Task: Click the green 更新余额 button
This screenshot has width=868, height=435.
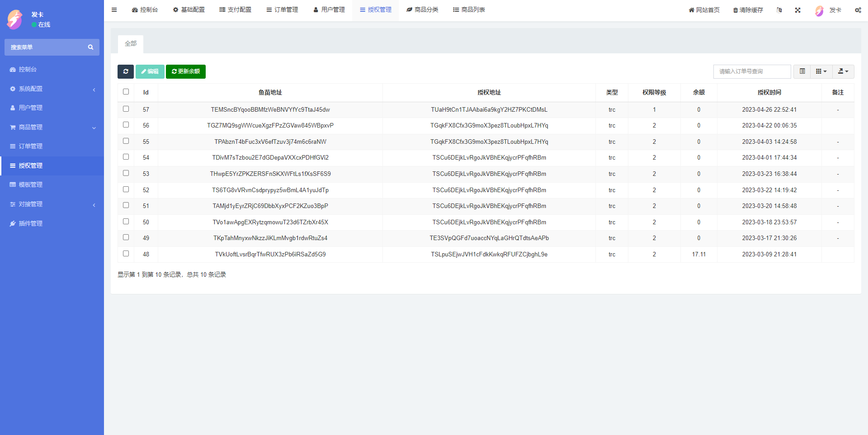Action: [186, 71]
